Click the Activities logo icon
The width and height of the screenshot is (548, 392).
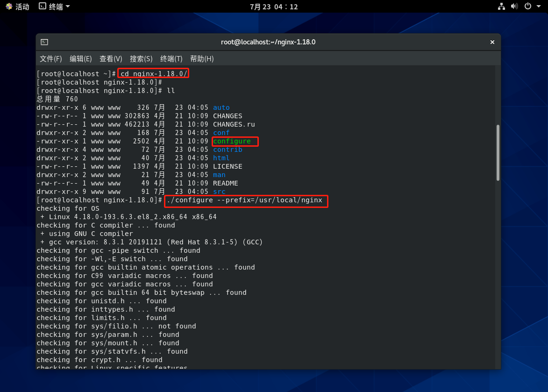[9, 7]
